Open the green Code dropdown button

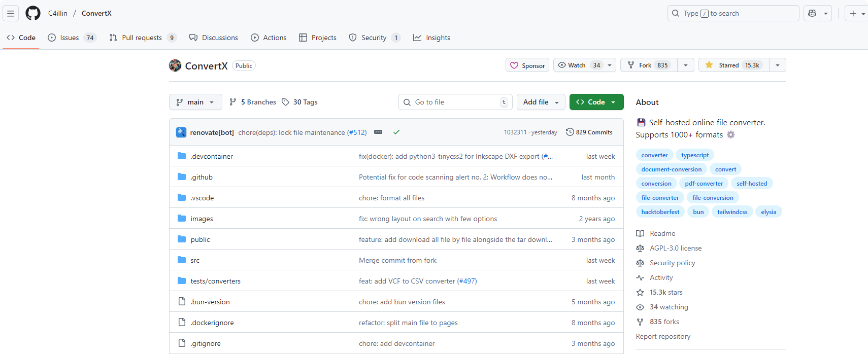click(x=596, y=102)
